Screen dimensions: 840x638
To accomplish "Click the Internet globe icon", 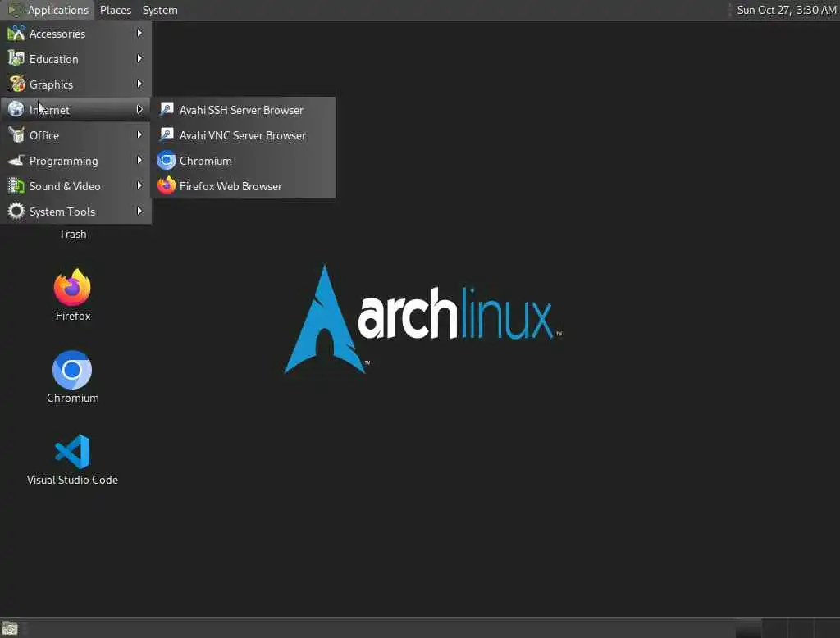I will tap(16, 109).
